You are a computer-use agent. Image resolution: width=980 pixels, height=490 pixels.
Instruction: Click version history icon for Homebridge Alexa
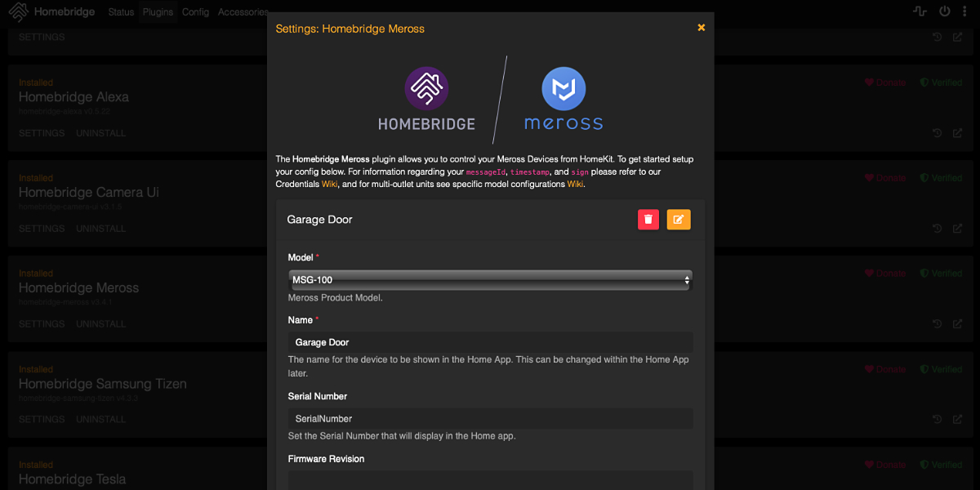tap(938, 132)
